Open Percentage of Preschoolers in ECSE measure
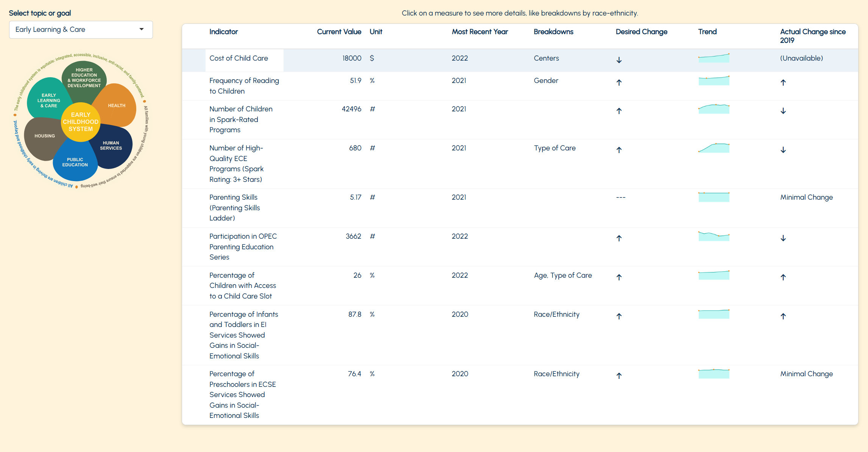 243,394
